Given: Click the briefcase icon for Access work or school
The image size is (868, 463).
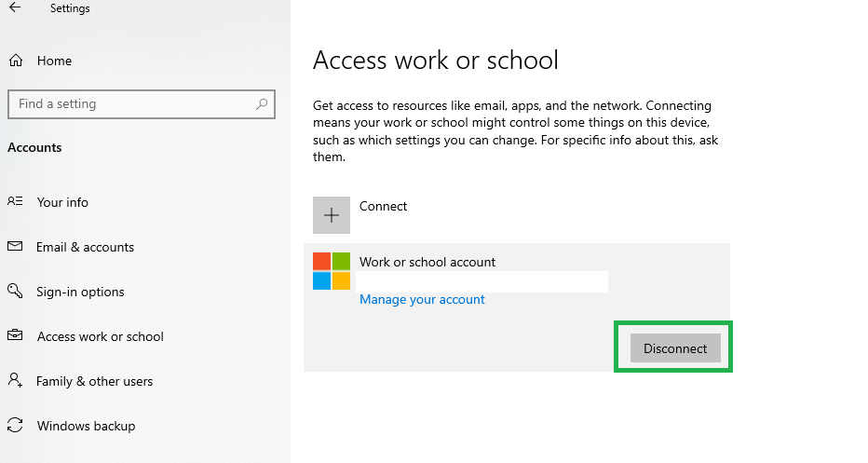Looking at the screenshot, I should point(15,335).
